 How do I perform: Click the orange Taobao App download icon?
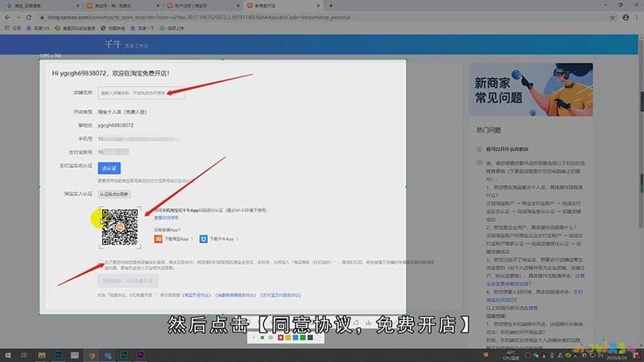pyautogui.click(x=158, y=238)
